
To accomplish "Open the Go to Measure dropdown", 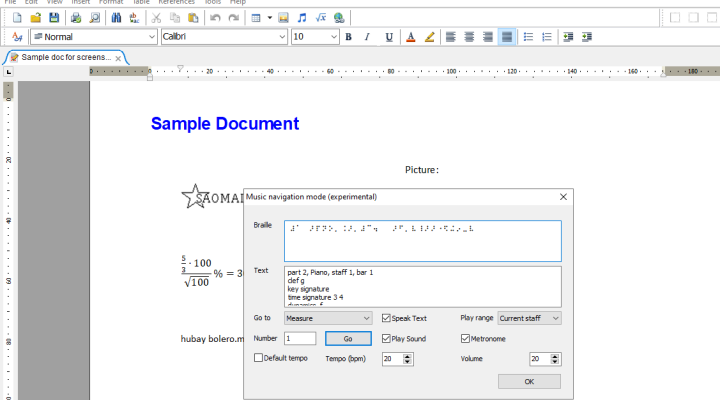I will [328, 318].
